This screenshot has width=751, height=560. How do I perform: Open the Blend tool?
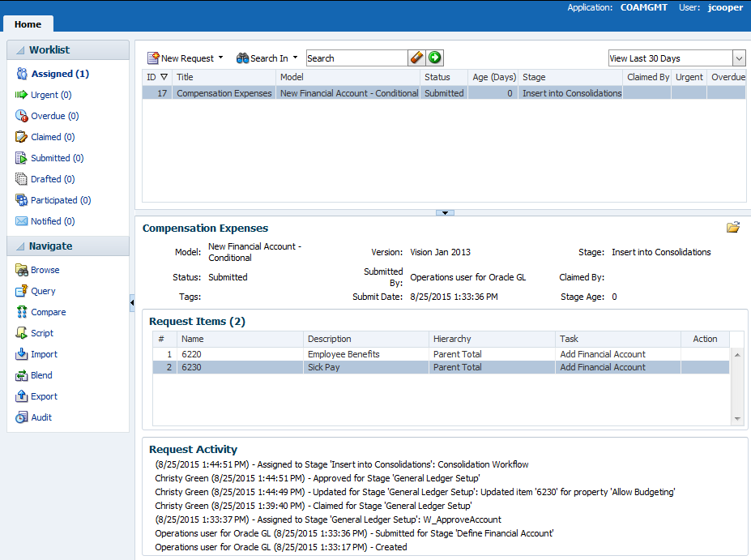[x=41, y=375]
